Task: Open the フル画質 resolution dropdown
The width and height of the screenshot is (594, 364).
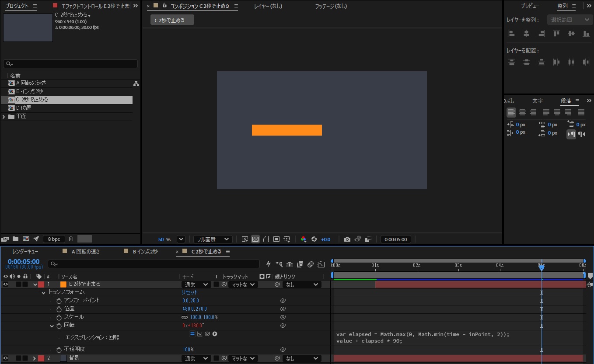Action: coord(213,239)
